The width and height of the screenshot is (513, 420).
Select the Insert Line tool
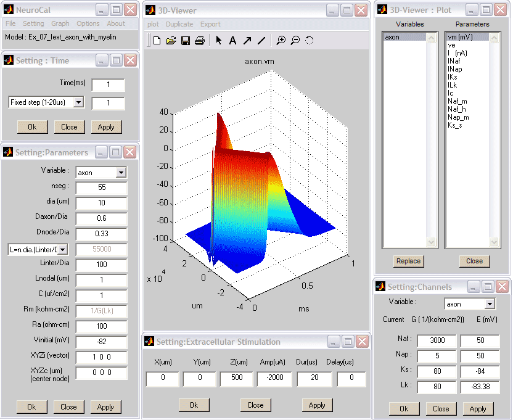tap(261, 40)
